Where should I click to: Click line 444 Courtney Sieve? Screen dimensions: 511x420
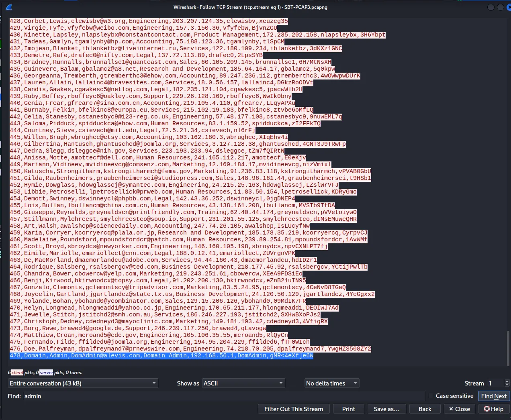click(x=132, y=130)
